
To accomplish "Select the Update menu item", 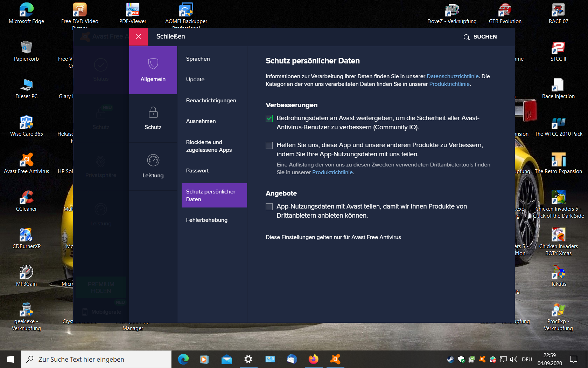I will click(x=195, y=80).
